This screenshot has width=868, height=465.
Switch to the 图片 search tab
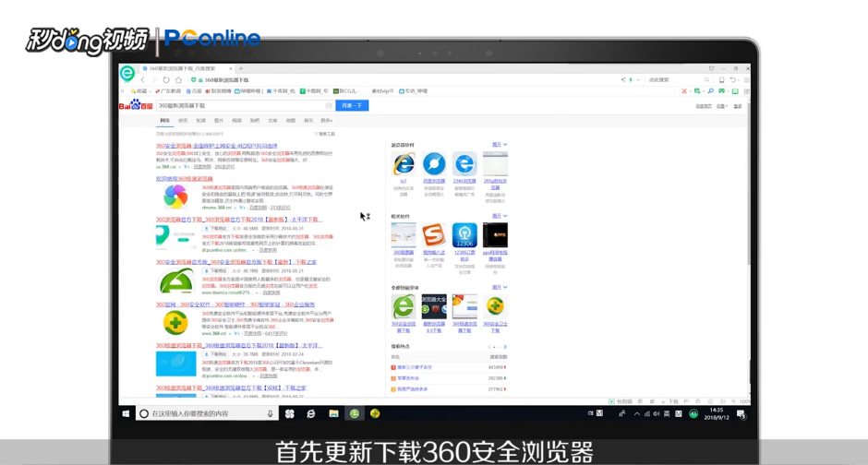[219, 121]
